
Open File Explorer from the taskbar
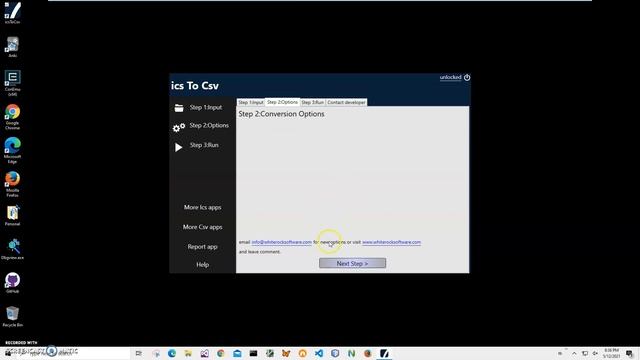coord(188,353)
